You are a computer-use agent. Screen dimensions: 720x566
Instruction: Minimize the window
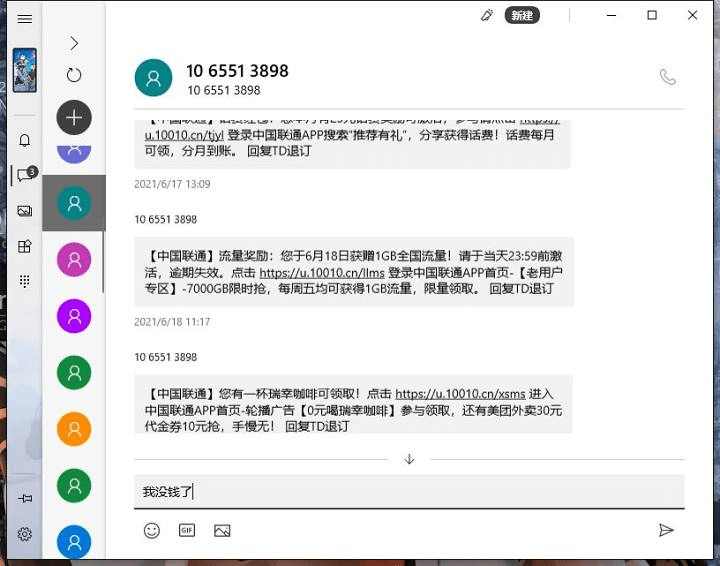pos(611,15)
